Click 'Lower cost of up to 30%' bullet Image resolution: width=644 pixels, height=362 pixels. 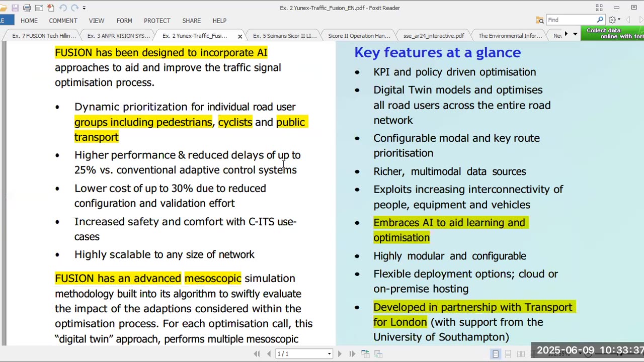170,196
